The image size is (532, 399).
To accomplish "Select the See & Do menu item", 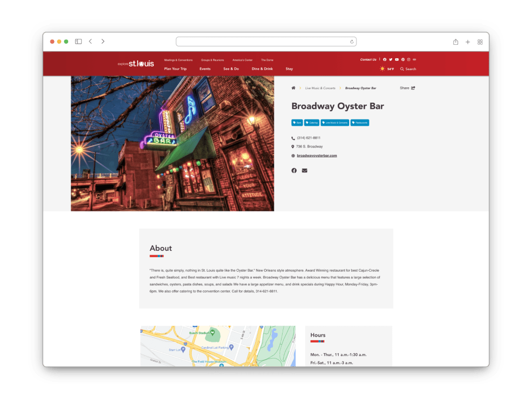I will tap(231, 69).
